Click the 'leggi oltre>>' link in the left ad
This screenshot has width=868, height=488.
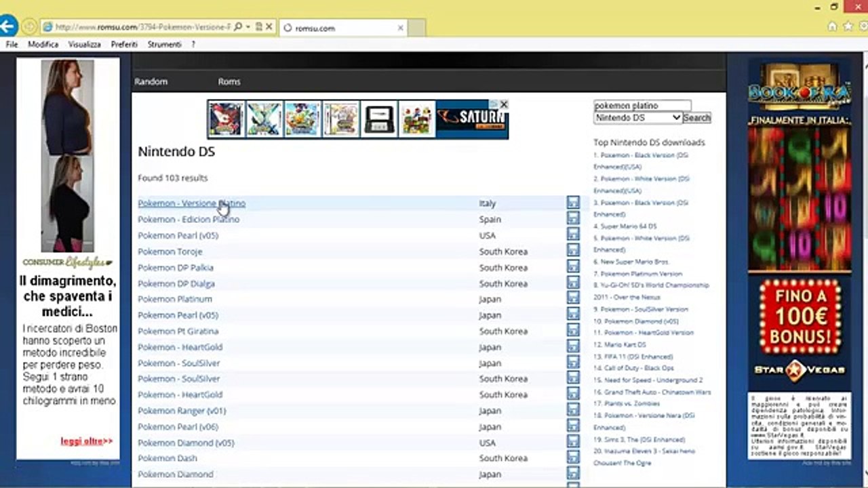pos(87,441)
